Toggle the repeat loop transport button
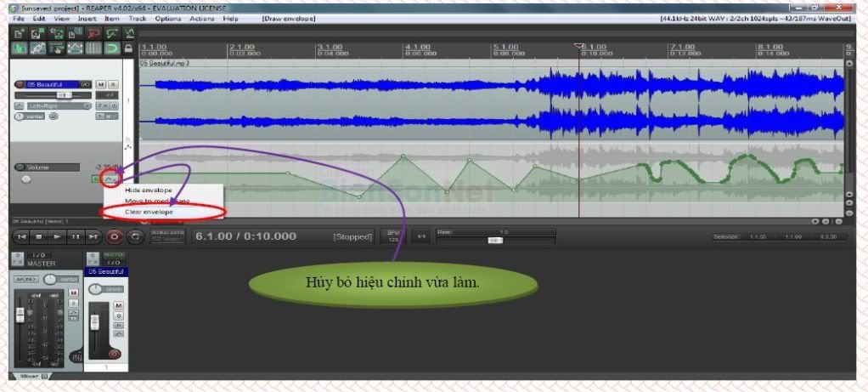 134,236
